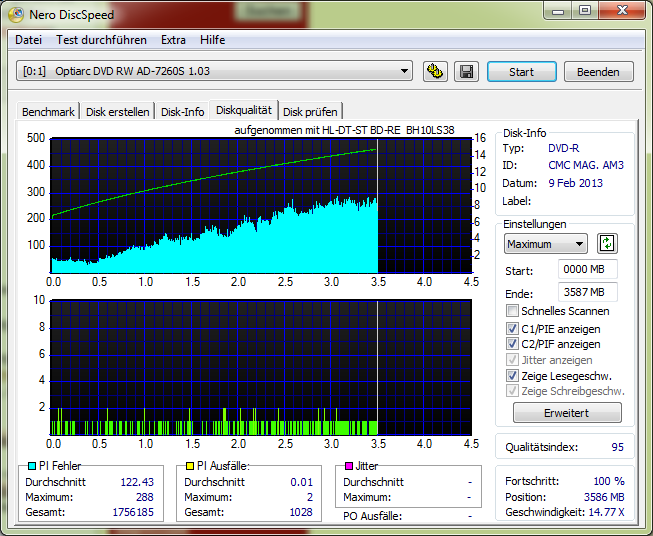Screen dimensions: 653x536
Task: Click the magenta Jitter legend square
Action: click(x=349, y=466)
